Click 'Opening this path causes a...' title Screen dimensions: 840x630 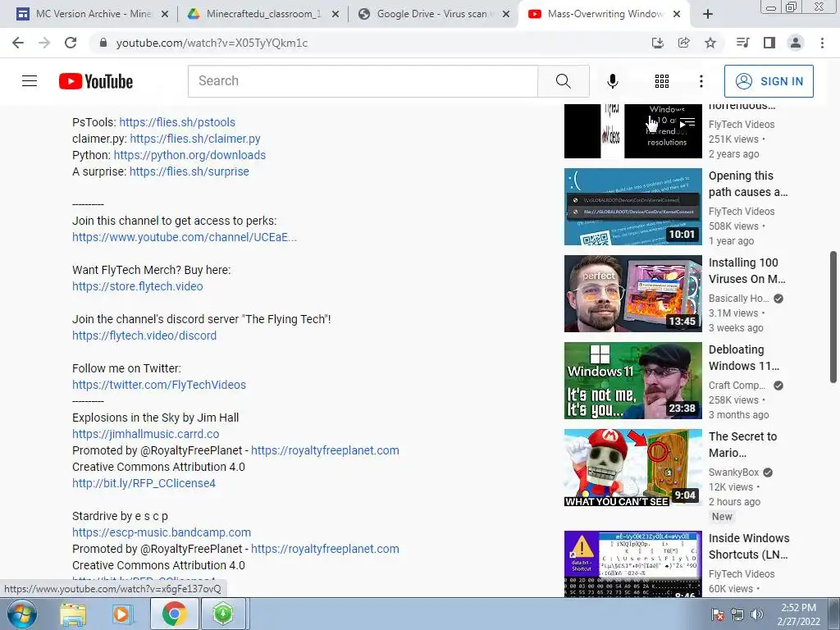pyautogui.click(x=748, y=184)
